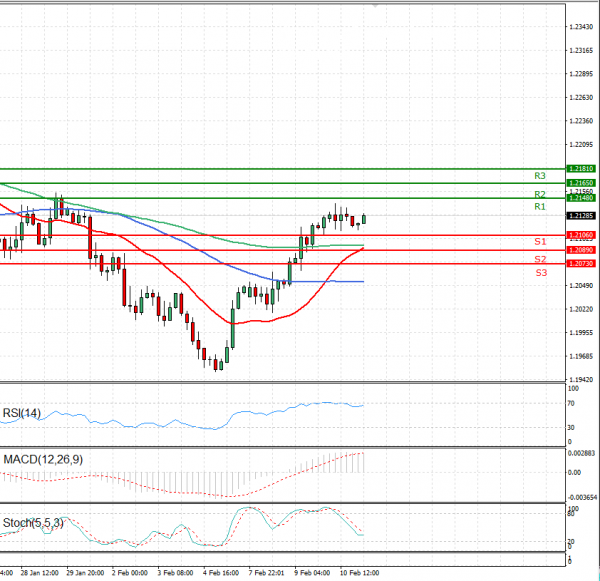Click the MACD(12,26,9) indicator label

point(43,460)
